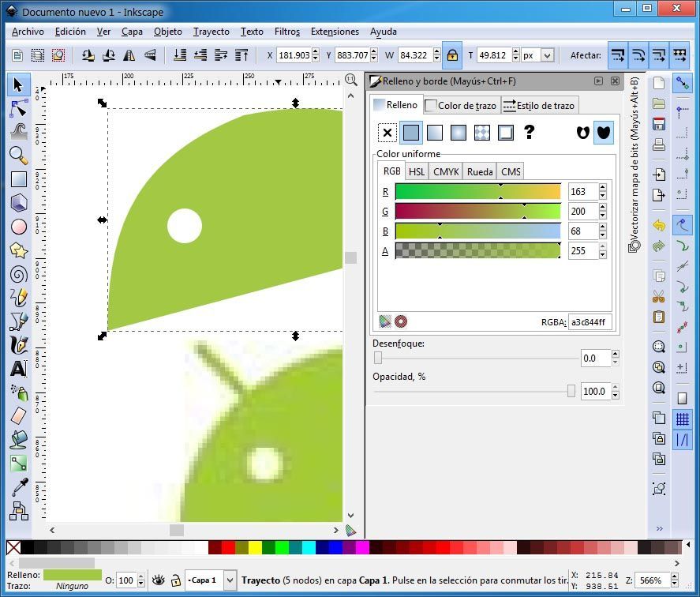Choose the paint bucket fill tool

(x=18, y=440)
